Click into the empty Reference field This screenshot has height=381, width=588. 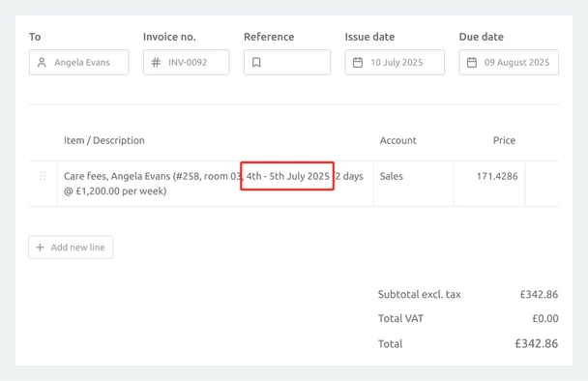pyautogui.click(x=287, y=62)
